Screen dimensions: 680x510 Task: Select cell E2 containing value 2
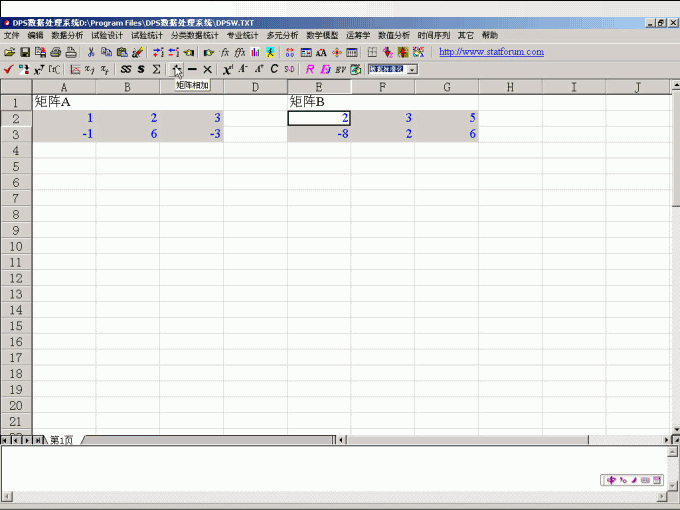[318, 118]
